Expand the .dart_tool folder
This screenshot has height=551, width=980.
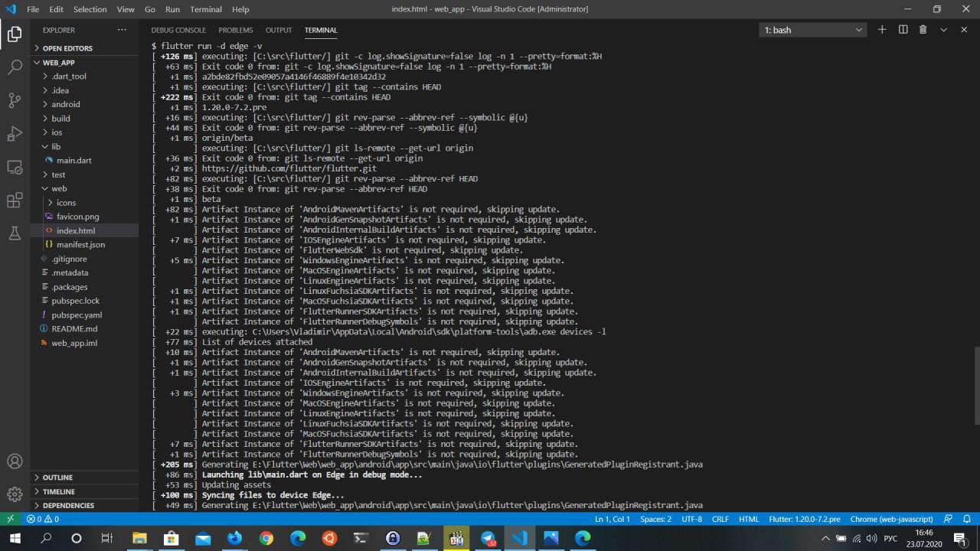pyautogui.click(x=85, y=77)
